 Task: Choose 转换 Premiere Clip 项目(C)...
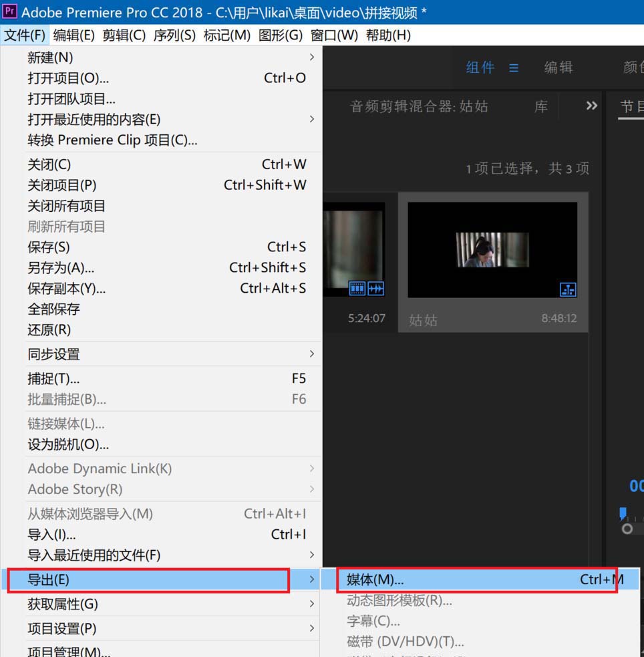[x=162, y=140]
